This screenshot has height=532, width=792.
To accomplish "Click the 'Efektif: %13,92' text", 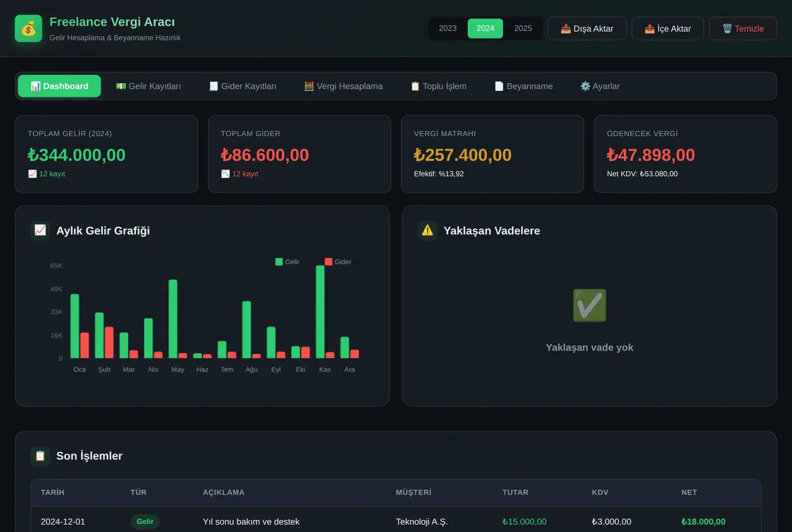I will click(439, 174).
